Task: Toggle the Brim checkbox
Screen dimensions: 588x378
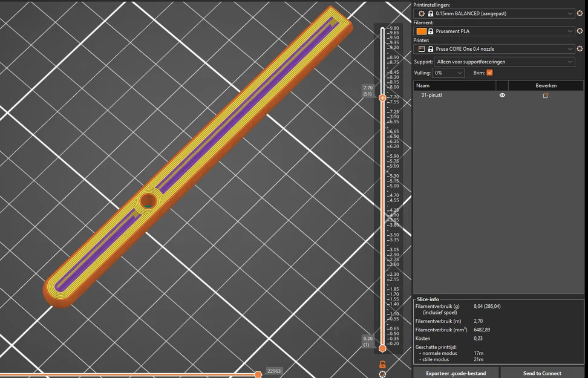Action: click(x=489, y=73)
